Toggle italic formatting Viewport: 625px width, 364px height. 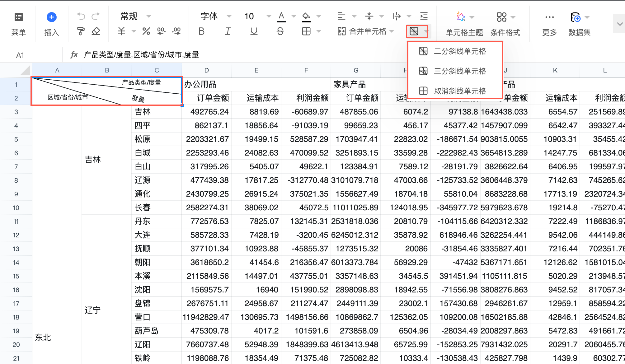[x=228, y=31]
